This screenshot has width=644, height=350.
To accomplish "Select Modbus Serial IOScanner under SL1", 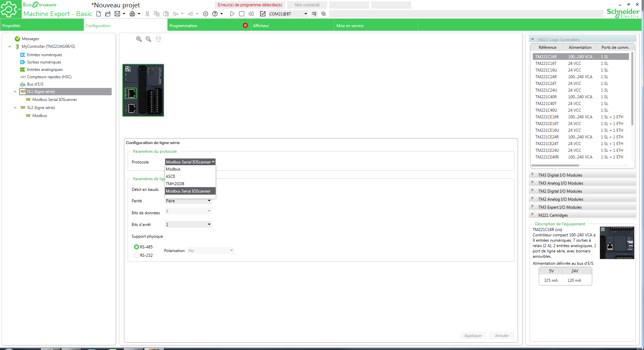I will pos(55,100).
